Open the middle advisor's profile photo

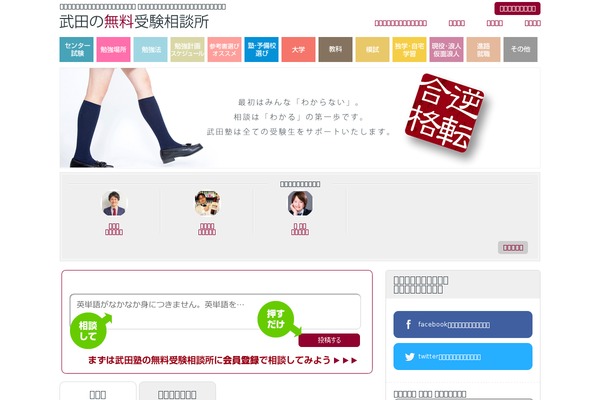point(207,203)
